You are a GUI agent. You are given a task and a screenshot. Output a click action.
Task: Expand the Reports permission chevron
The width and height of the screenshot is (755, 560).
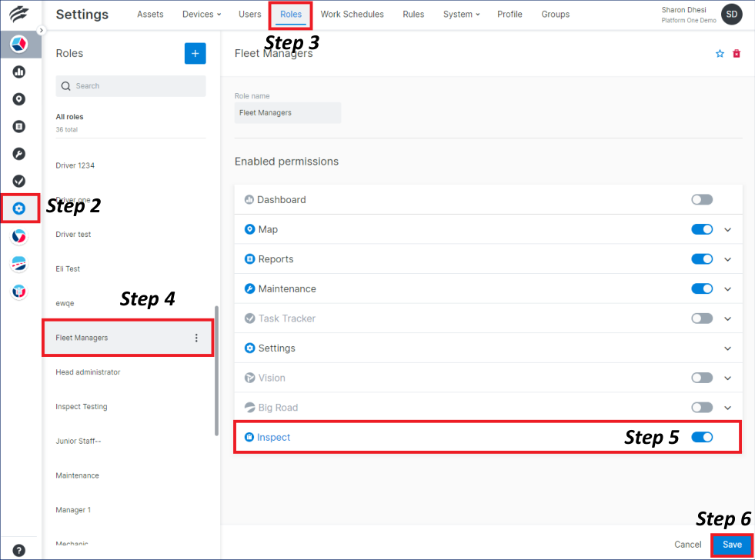point(727,259)
